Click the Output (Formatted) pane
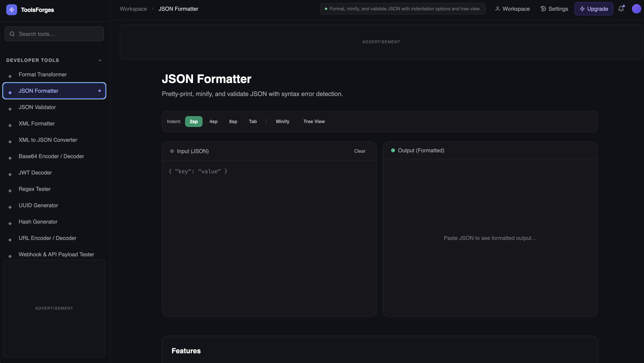The image size is (644, 363). click(490, 238)
